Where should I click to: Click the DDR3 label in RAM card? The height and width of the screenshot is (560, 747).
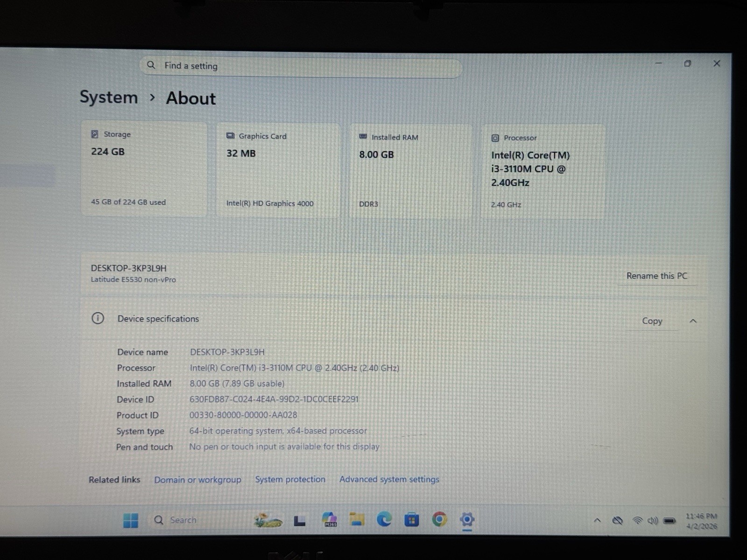click(368, 204)
